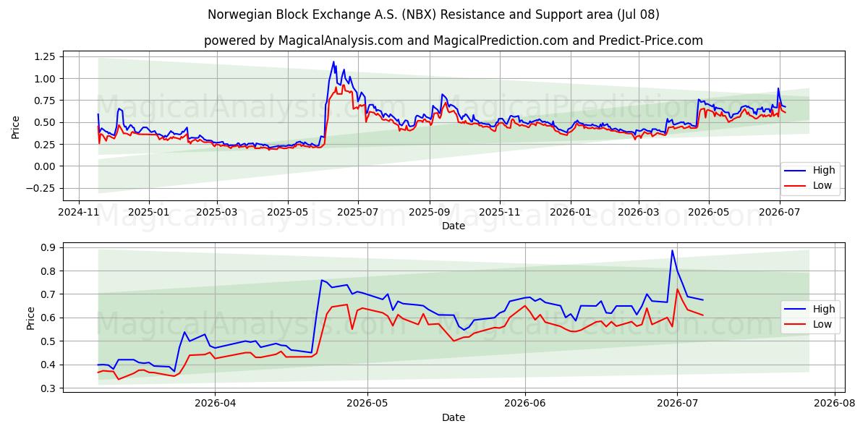Click the 'Date' axis label under bottom chart
Screen dimensions: 868x434
(454, 417)
